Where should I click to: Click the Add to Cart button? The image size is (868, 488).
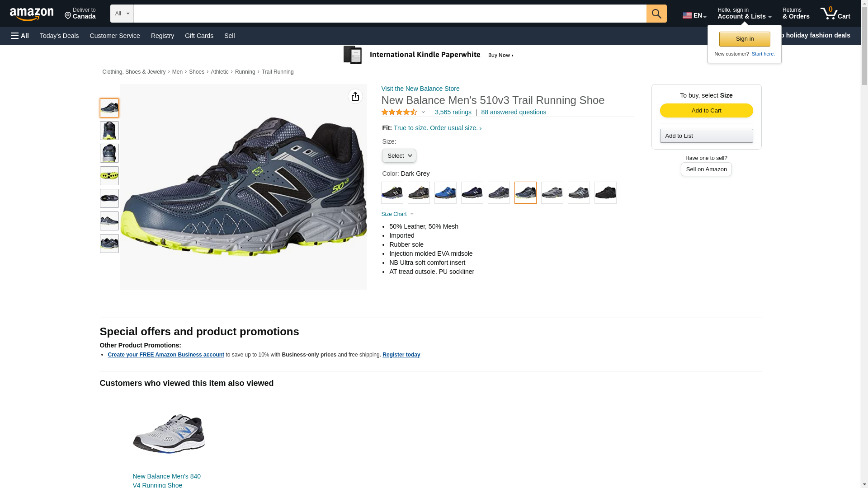[706, 111]
